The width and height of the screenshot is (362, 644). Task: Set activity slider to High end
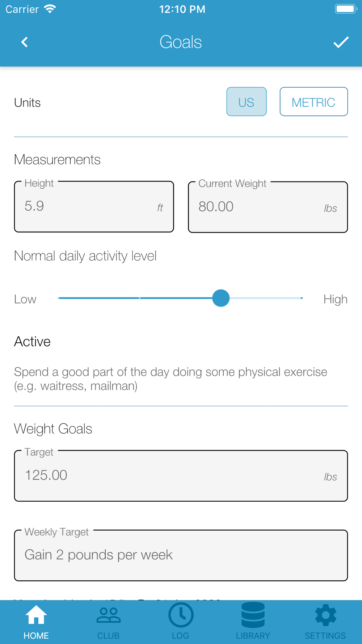302,298
